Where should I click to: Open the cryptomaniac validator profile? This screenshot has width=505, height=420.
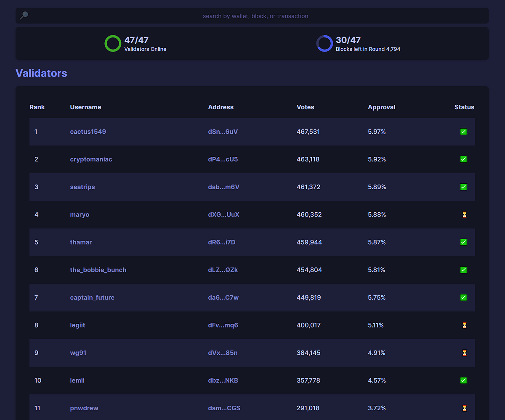pyautogui.click(x=91, y=159)
